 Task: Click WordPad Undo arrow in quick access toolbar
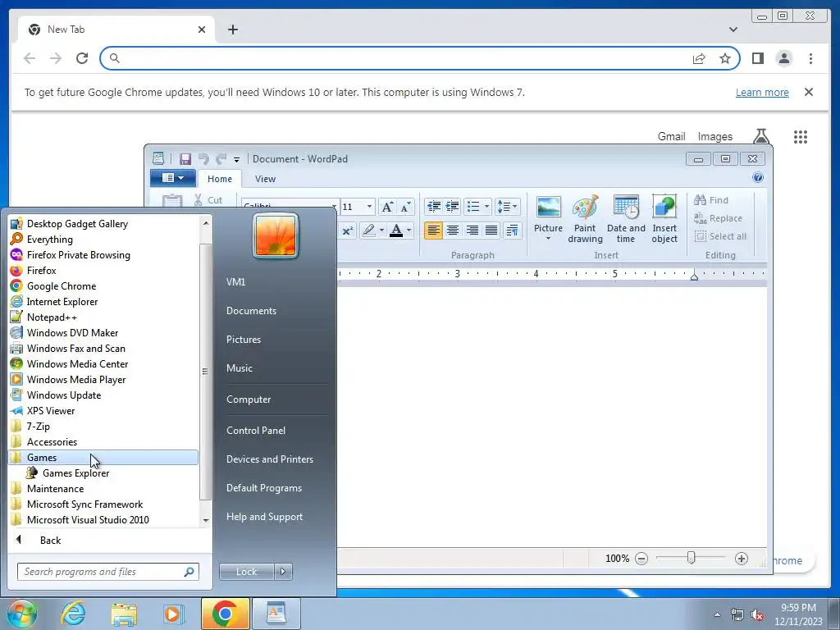coord(203,159)
